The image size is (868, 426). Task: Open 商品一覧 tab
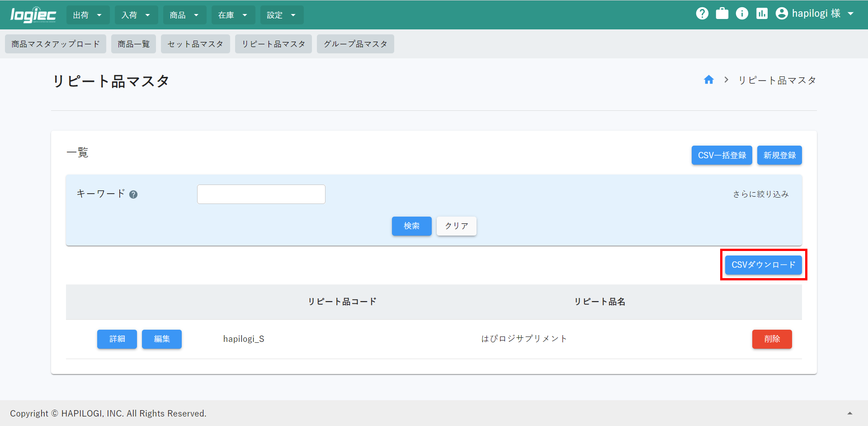133,44
